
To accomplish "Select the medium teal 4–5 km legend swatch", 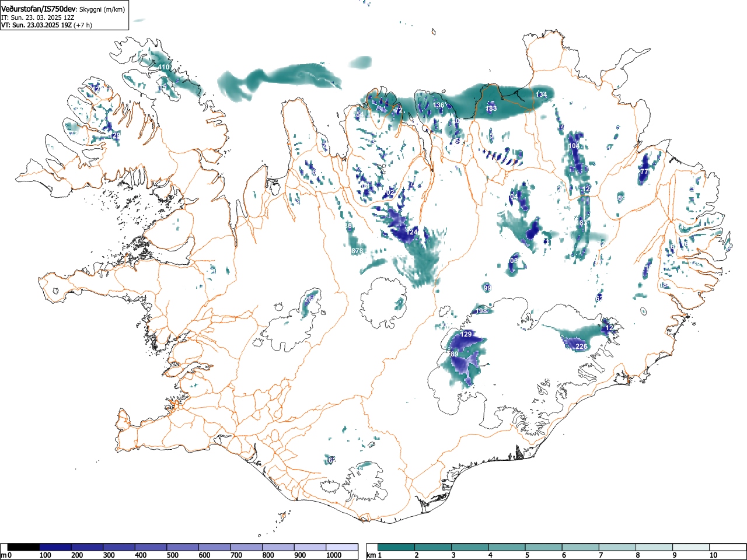I will [x=507, y=547].
